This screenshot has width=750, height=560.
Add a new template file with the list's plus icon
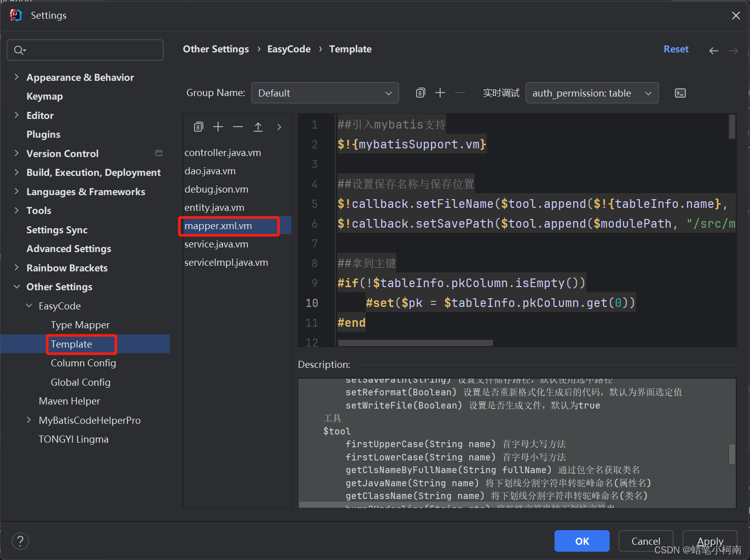[218, 127]
